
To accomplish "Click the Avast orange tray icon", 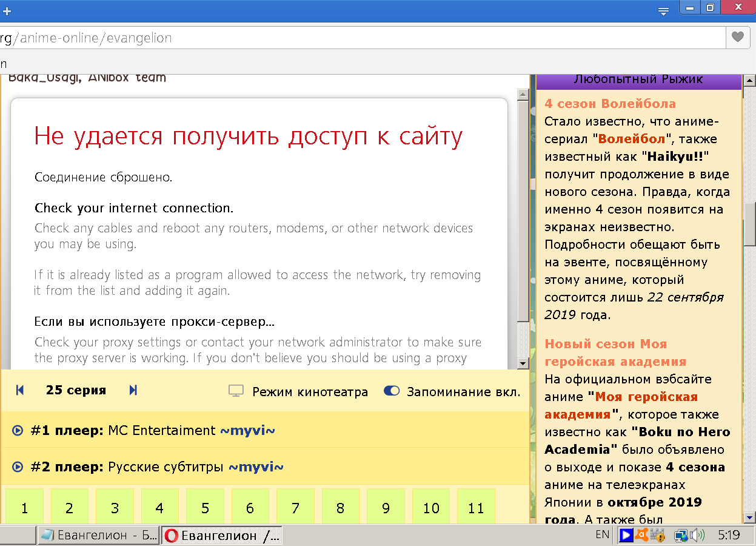I will coord(641,536).
